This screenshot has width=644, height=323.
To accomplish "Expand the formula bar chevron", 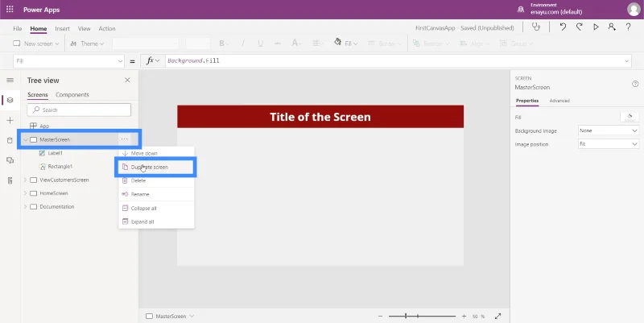I will [x=627, y=61].
